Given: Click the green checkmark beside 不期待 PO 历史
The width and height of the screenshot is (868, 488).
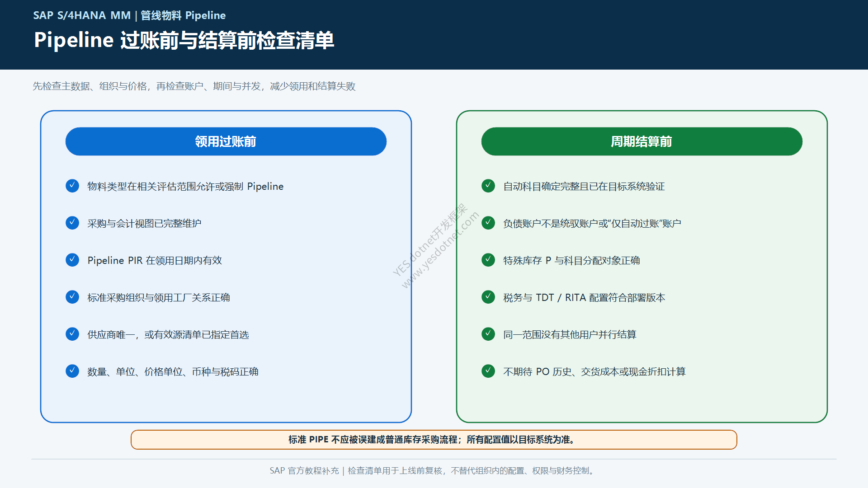Looking at the screenshot, I should pyautogui.click(x=488, y=371).
